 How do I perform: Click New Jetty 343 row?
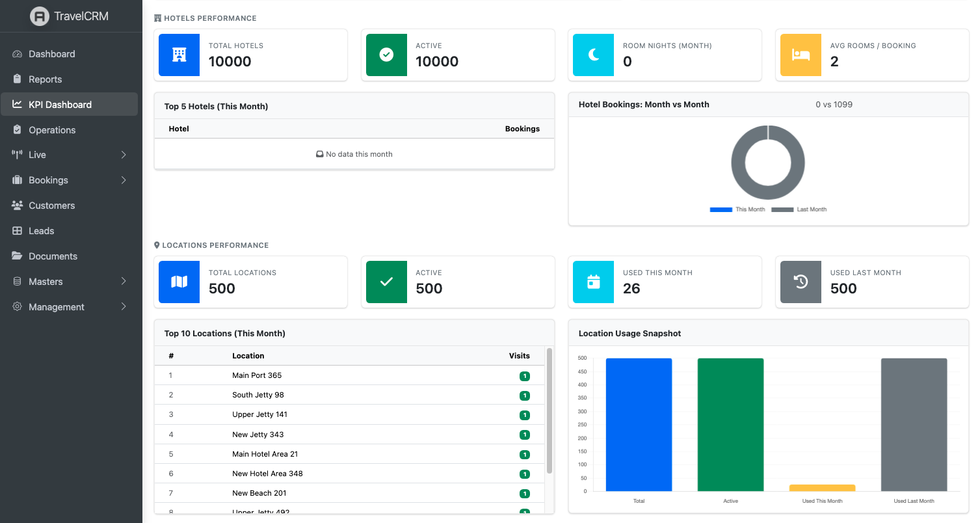pos(351,435)
